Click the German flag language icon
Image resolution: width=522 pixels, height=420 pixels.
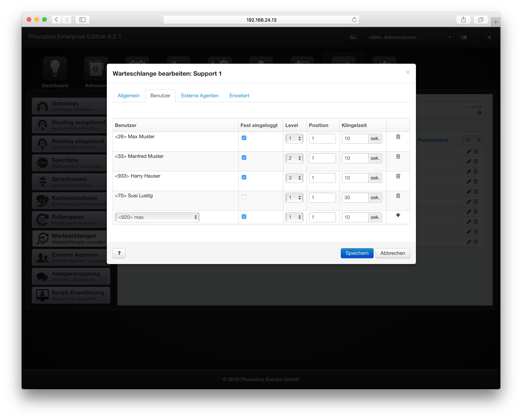pyautogui.click(x=353, y=37)
